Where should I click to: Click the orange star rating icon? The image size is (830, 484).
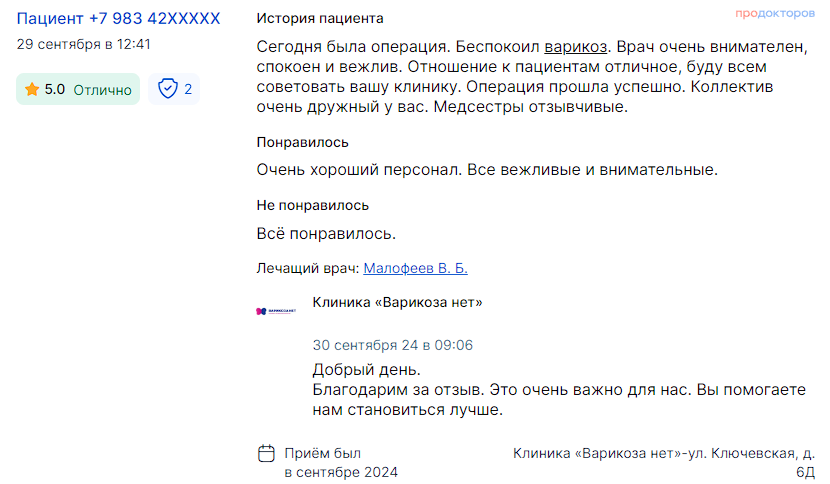point(32,89)
